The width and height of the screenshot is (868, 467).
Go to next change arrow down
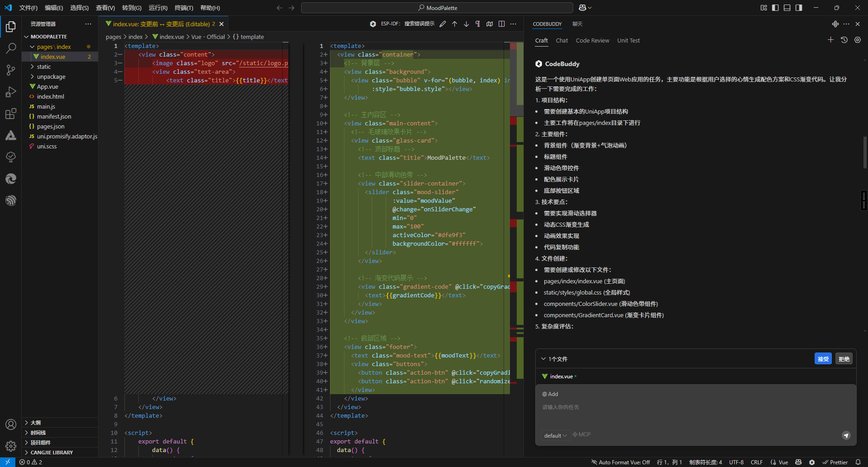click(466, 24)
